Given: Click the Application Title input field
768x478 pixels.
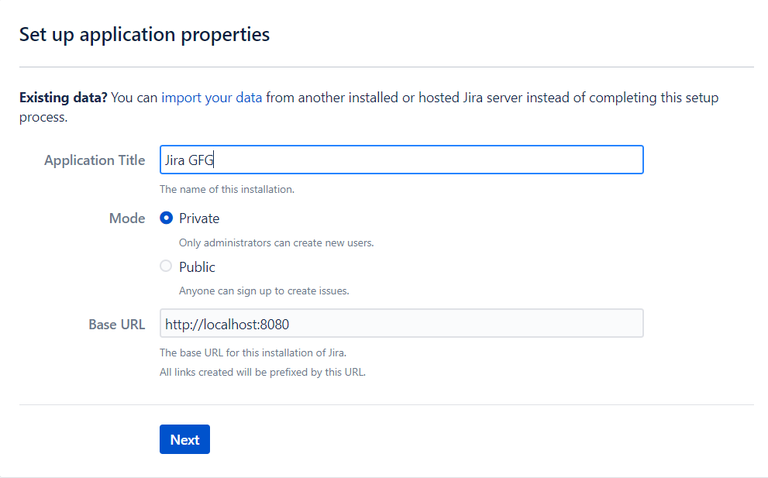Looking at the screenshot, I should point(400,160).
